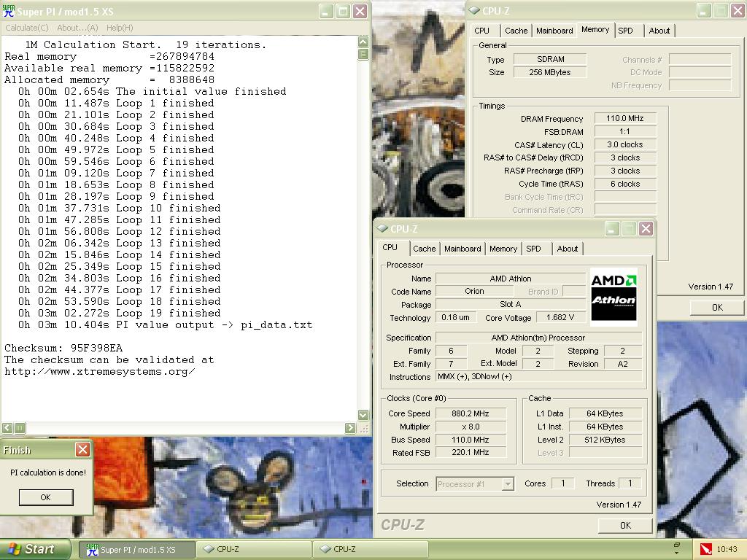Click the CAS# Latency value 3.0 clocks
Viewport: 747px width, 560px height.
pyautogui.click(x=624, y=144)
